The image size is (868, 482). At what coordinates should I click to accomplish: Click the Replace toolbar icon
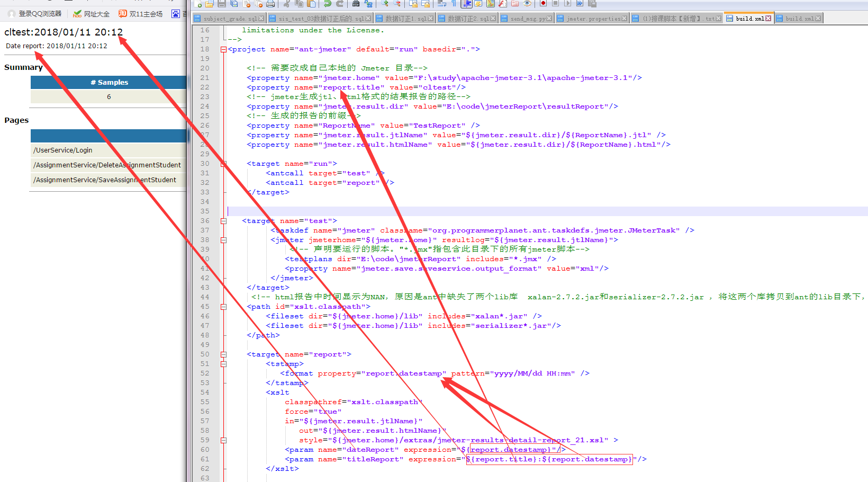click(369, 3)
